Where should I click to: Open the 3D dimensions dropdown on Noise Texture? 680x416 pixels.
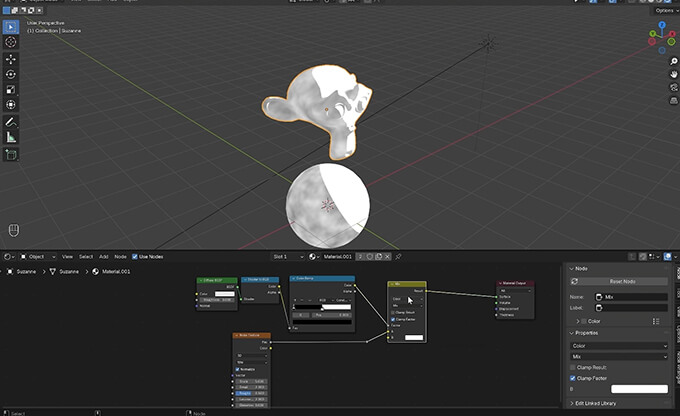pos(252,356)
